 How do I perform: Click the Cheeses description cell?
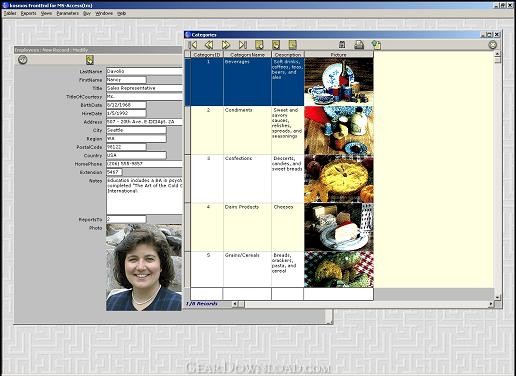click(x=288, y=227)
